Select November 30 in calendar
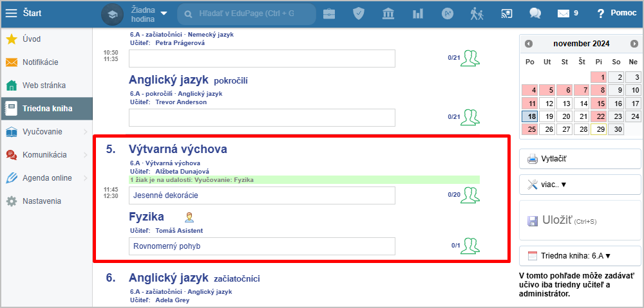Screen dimensions: 644x308 click(x=616, y=130)
